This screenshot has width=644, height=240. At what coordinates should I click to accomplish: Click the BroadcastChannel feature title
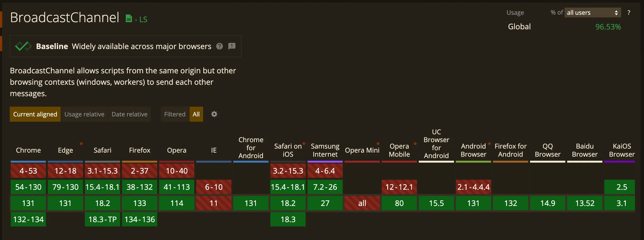(64, 18)
